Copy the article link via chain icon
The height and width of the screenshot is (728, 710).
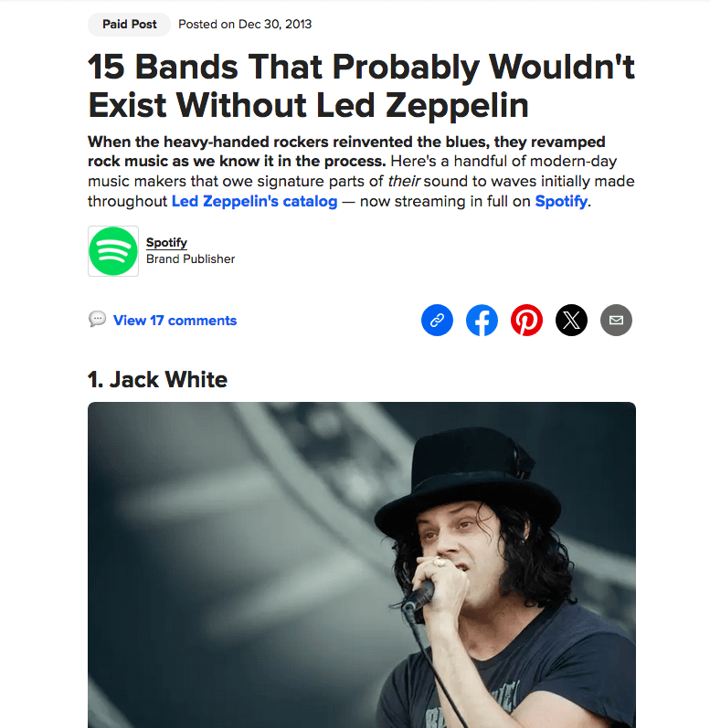tap(437, 320)
